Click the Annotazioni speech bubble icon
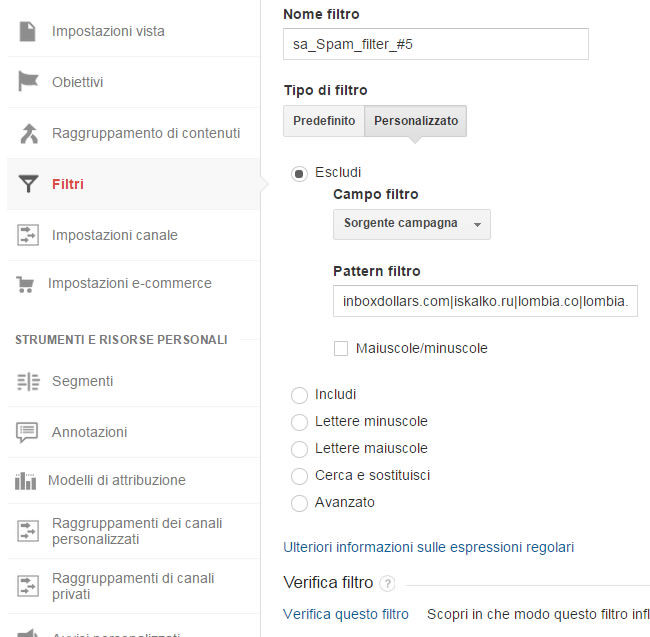This screenshot has width=650, height=637. point(27,432)
